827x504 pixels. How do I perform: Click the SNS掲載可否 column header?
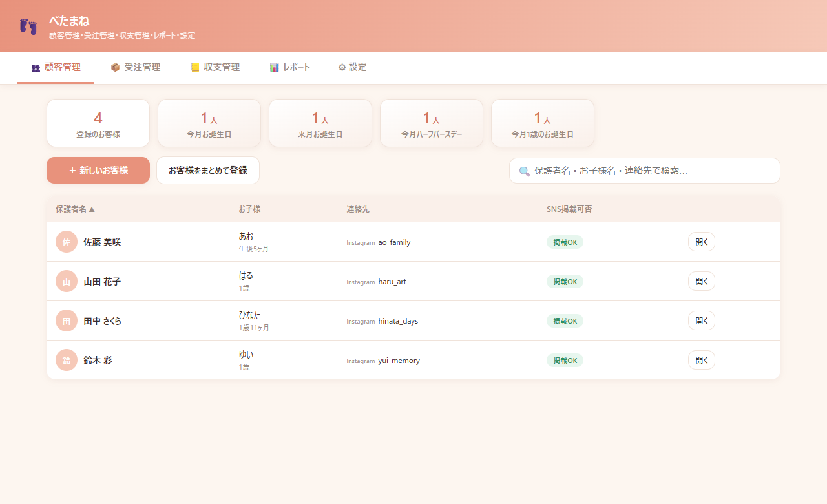(x=569, y=209)
